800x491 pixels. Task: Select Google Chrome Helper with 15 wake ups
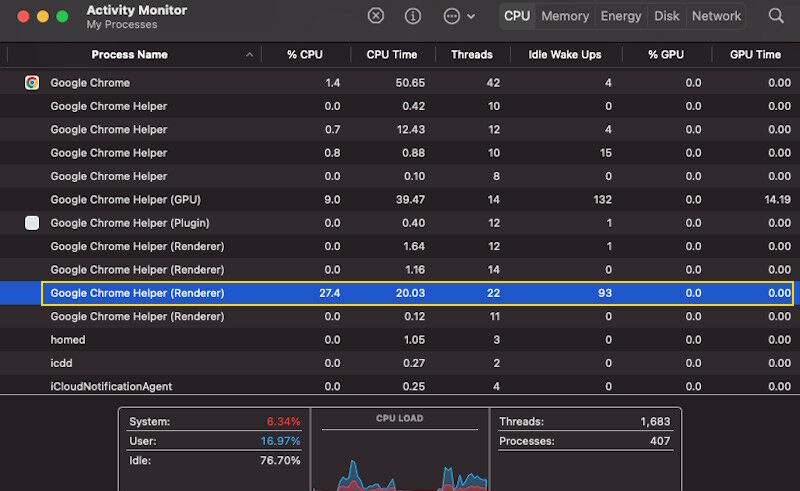[x=400, y=153]
